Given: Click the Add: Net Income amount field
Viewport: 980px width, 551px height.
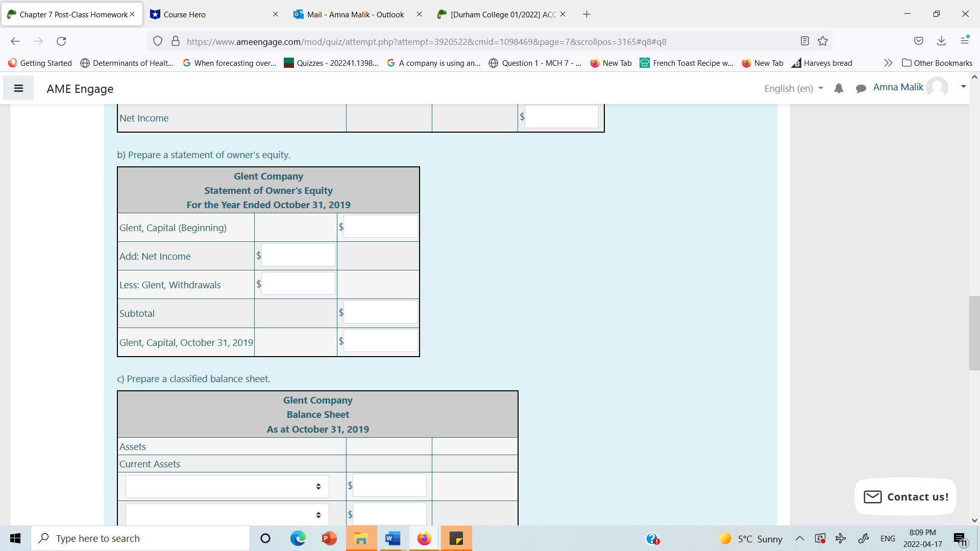Looking at the screenshot, I should coord(298,255).
